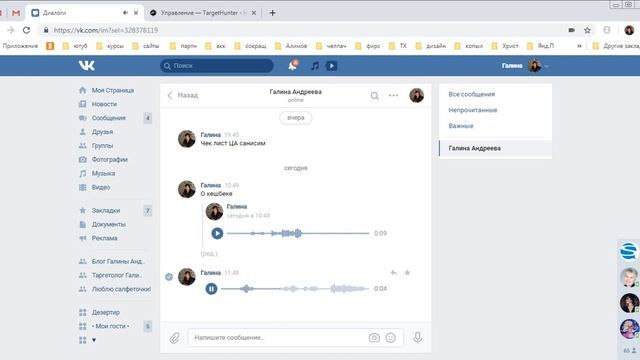Open Мои гости app link
The width and height of the screenshot is (640, 360).
pyautogui.click(x=110, y=326)
